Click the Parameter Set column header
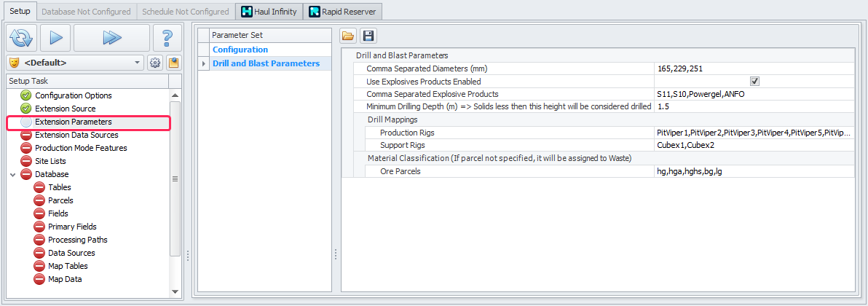 (x=271, y=35)
